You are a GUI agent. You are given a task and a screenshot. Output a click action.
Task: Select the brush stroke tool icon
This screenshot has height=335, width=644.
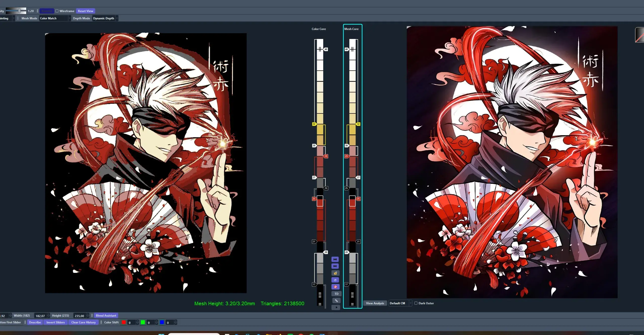[336, 301]
